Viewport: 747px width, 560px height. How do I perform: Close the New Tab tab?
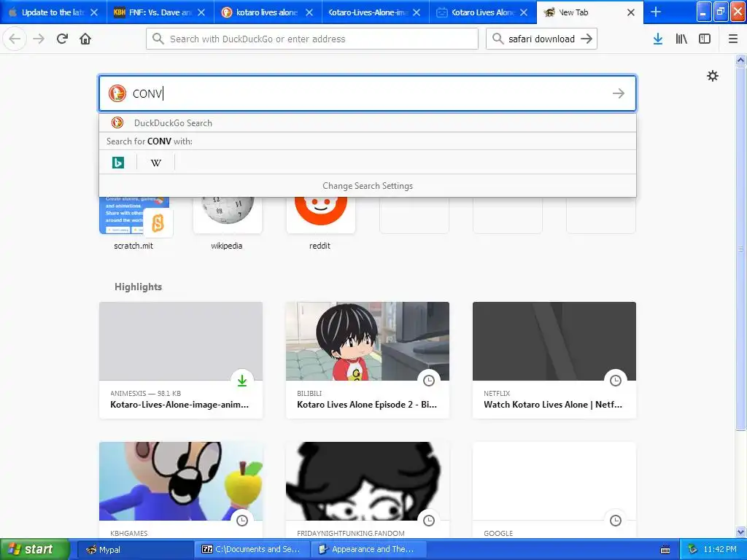(631, 12)
